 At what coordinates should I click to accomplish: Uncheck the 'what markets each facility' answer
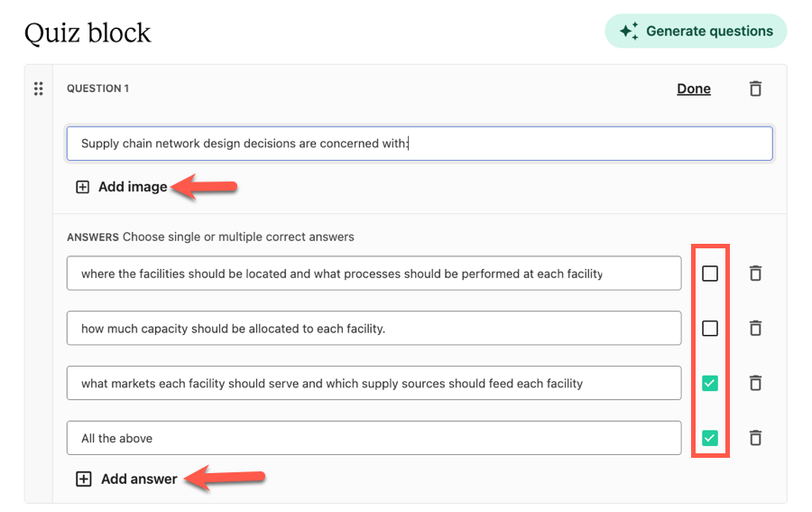tap(710, 383)
